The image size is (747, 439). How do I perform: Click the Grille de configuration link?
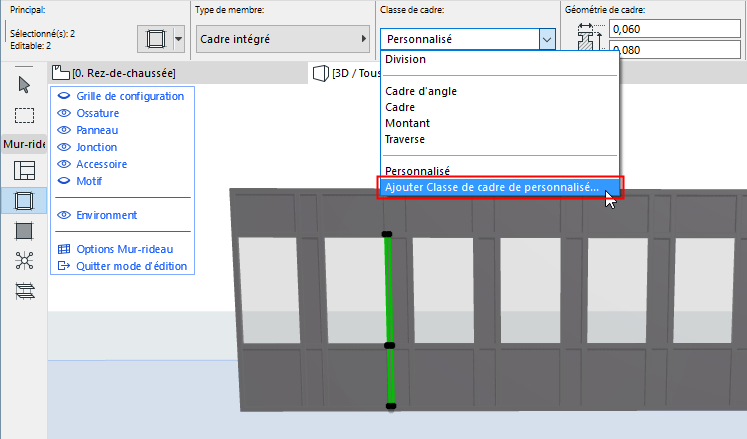point(130,96)
